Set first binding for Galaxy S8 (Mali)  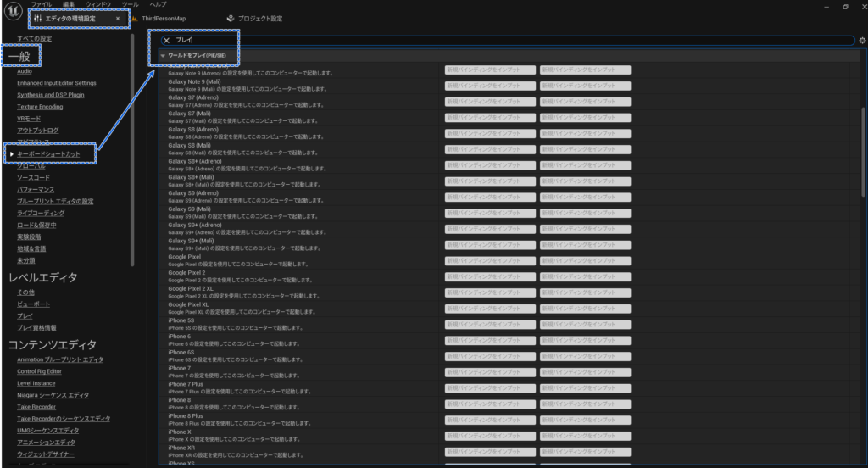coord(490,149)
